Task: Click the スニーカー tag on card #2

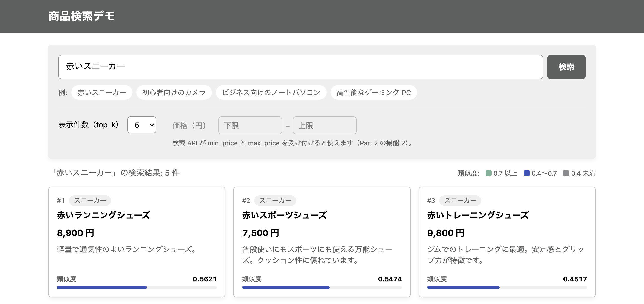Action: 275,200
